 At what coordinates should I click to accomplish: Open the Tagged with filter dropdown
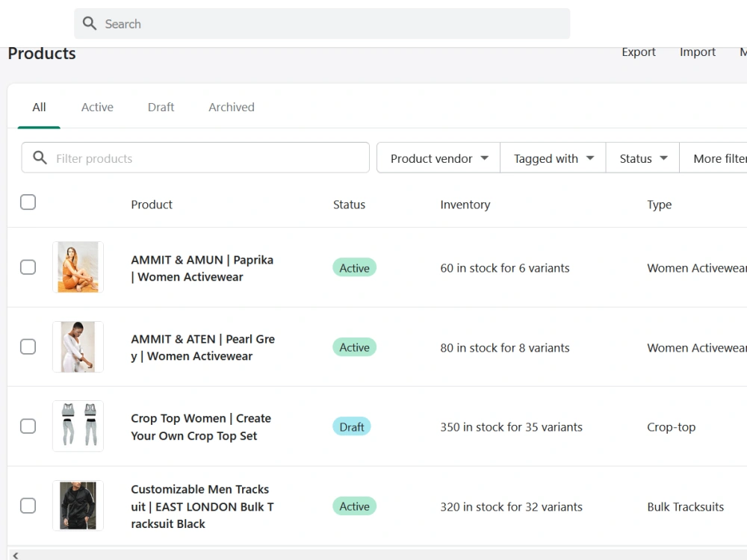[x=552, y=158]
